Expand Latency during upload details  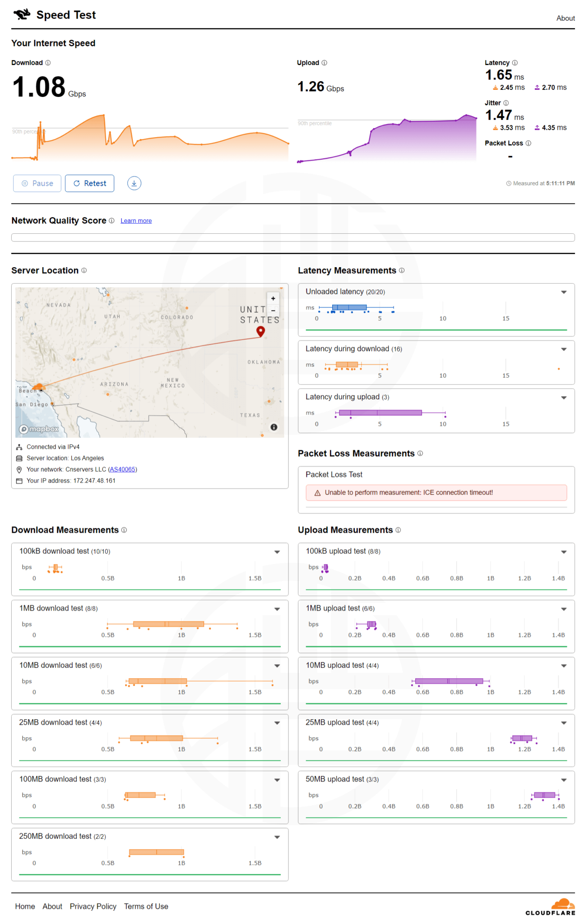coord(564,397)
